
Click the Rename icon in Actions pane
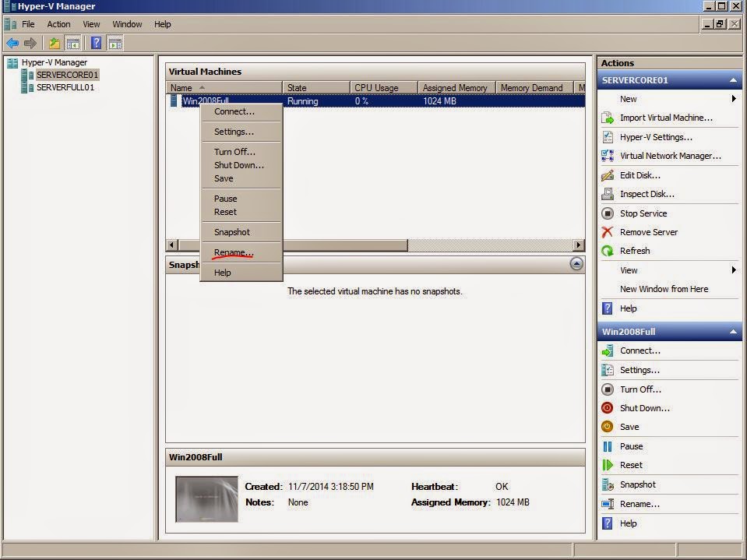click(608, 504)
